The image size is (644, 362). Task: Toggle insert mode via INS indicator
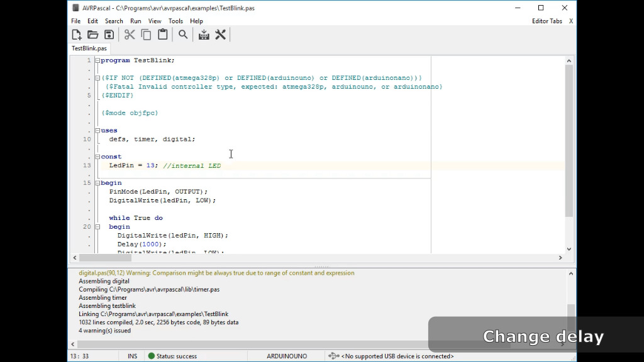coord(132,355)
